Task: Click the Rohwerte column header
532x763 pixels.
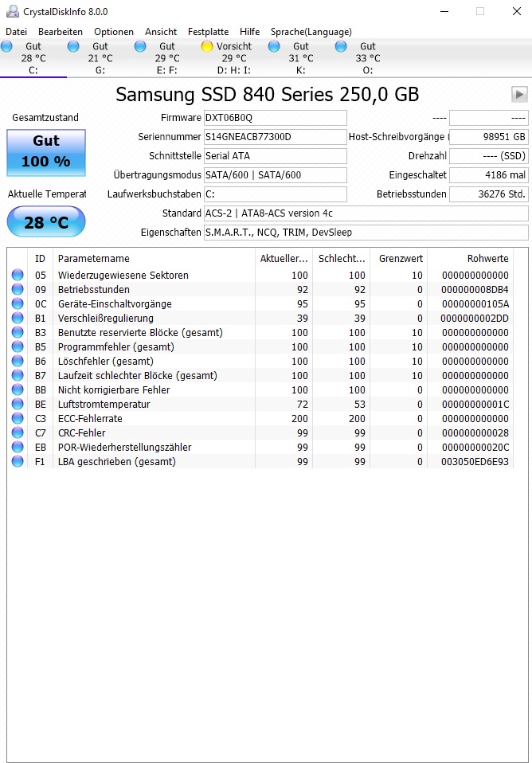Action: pyautogui.click(x=470, y=258)
